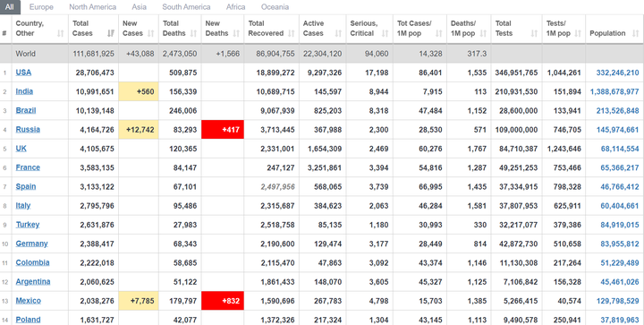This screenshot has height=325, width=644.
Task: Open Colombia population link 51,229,489
Action: (620, 262)
